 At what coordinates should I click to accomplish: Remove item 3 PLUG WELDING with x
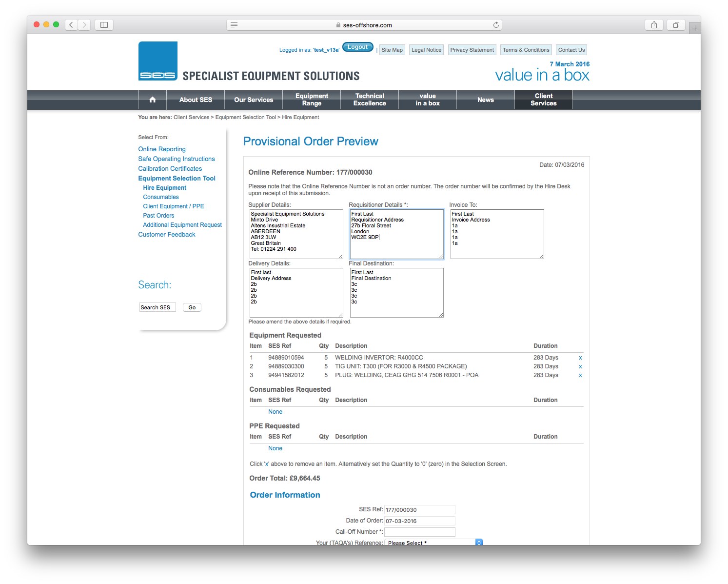580,375
